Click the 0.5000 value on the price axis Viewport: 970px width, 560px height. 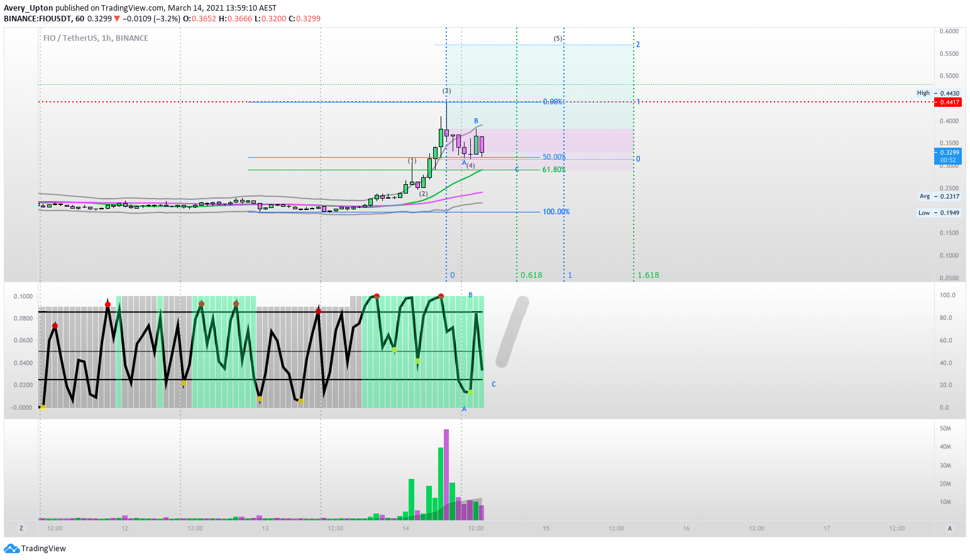tap(949, 75)
